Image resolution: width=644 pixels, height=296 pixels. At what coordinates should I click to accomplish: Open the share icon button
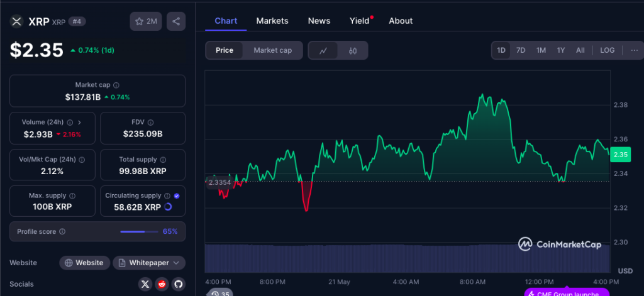coord(176,21)
